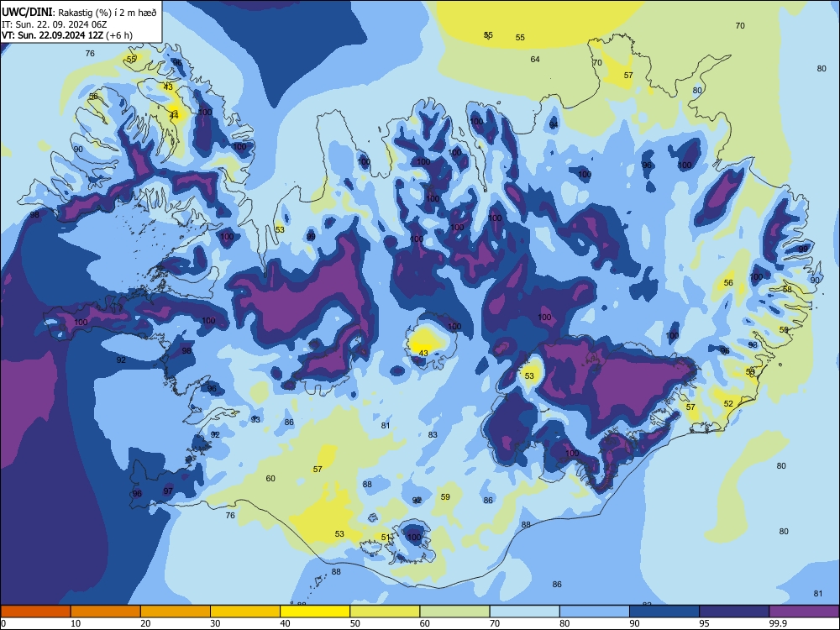Click the '99.9' legend scale label
The height and width of the screenshot is (630, 840).
(x=778, y=623)
